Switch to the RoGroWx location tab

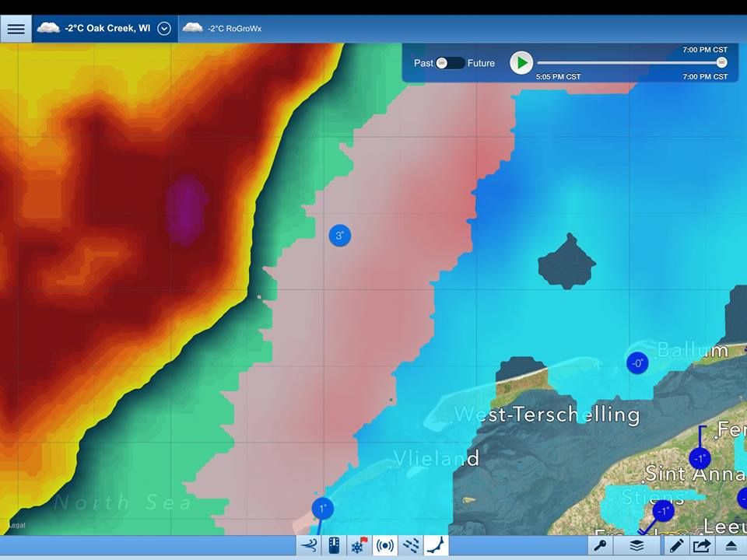coord(223,29)
